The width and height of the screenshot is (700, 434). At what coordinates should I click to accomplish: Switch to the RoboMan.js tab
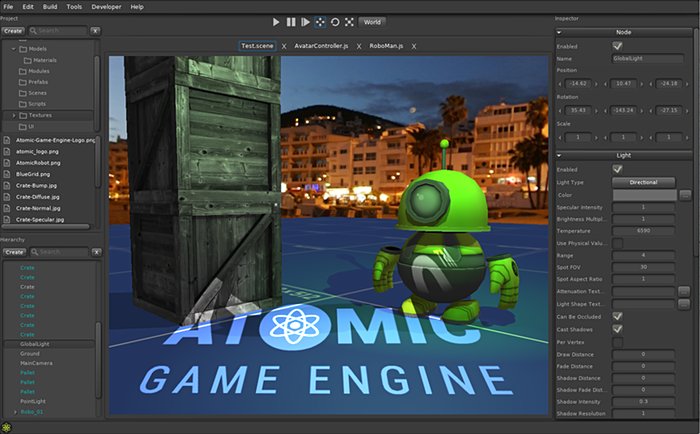(386, 46)
